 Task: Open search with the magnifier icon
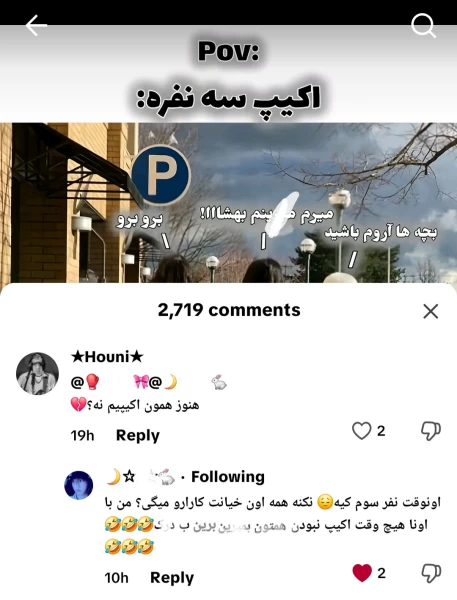[x=423, y=26]
